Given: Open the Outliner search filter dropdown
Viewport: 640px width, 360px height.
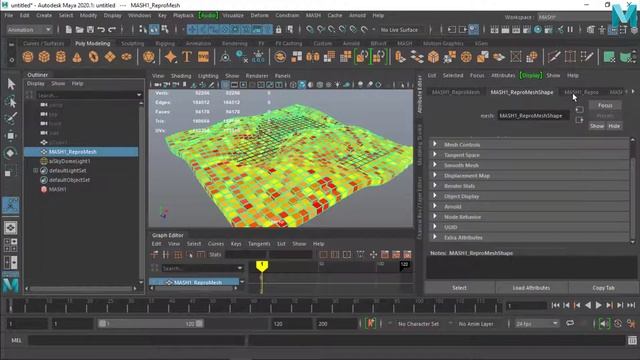Looking at the screenshot, I should 139,95.
